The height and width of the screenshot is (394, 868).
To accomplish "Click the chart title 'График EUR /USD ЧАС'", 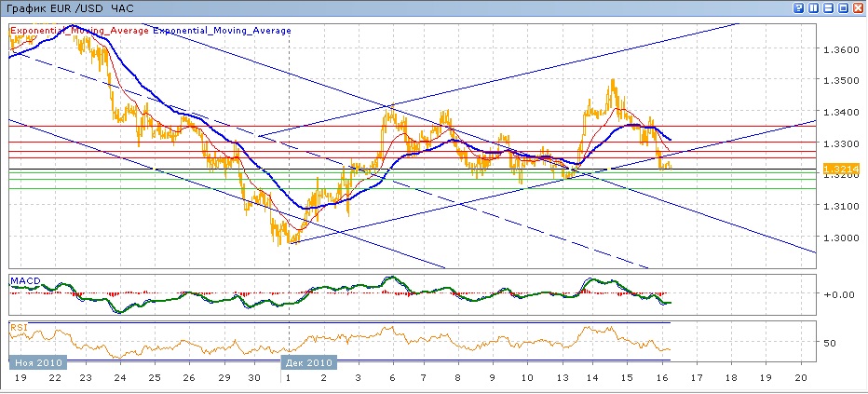I will pos(58,7).
